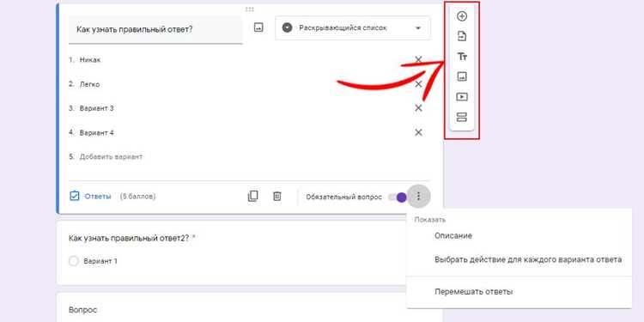Grab the drag handle above the question
644x322 pixels.
coord(249,9)
